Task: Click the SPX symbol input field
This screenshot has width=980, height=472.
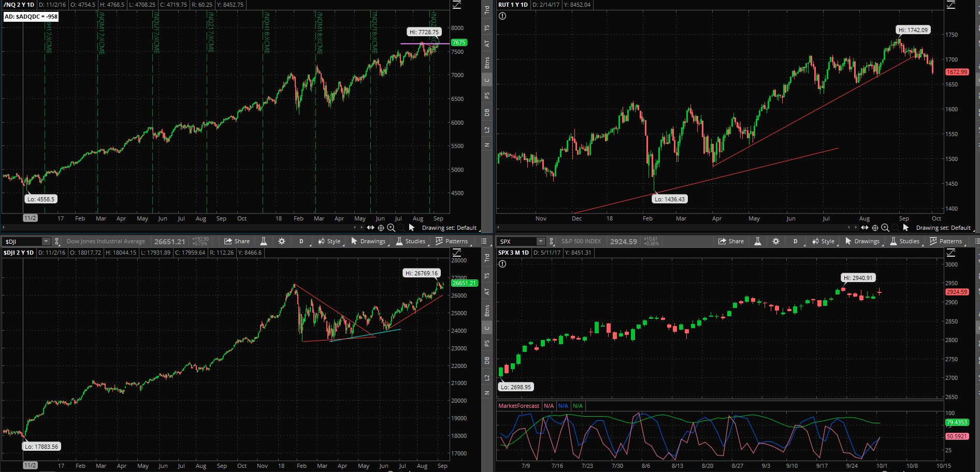Action: [x=517, y=241]
